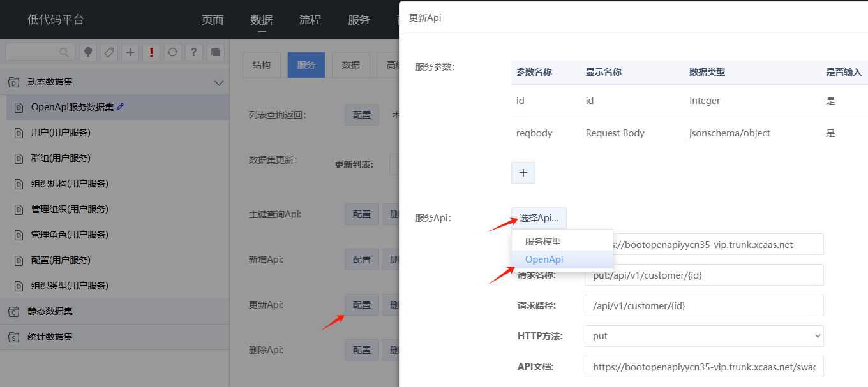
Task: Click the refresh icon in sidebar toolbar
Action: [172, 52]
